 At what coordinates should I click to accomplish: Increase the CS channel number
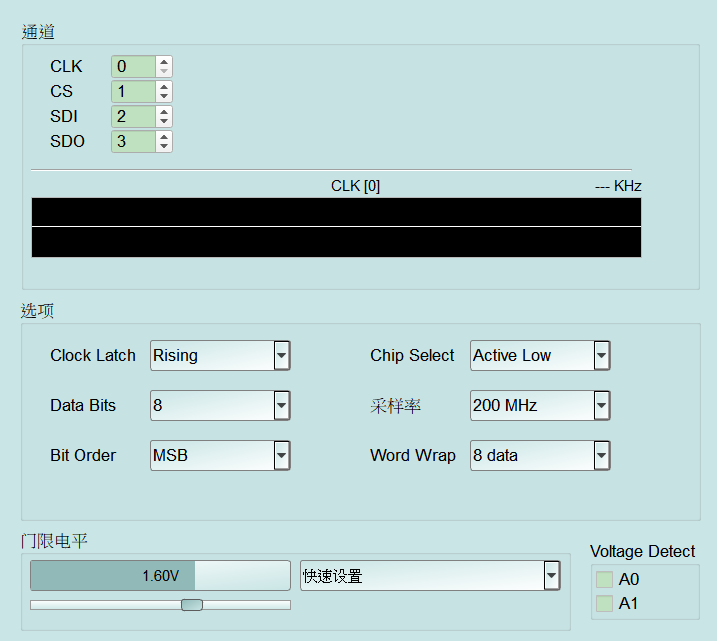tap(164, 86)
